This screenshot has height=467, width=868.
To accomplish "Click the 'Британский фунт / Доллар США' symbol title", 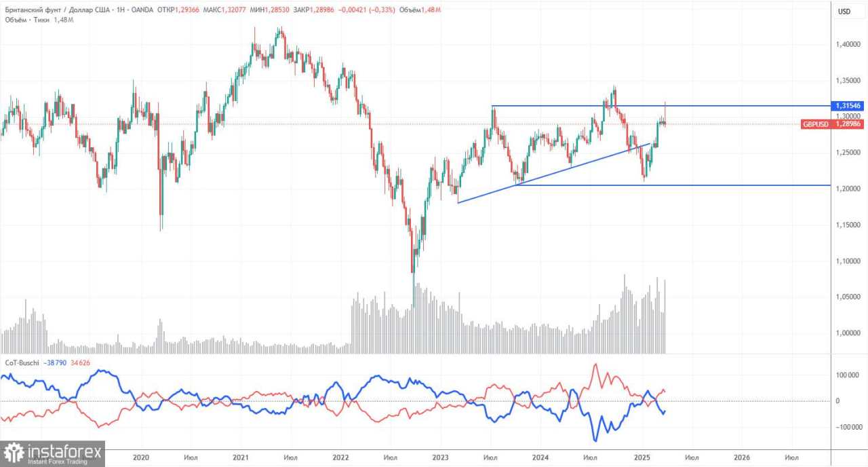I will tap(57, 11).
